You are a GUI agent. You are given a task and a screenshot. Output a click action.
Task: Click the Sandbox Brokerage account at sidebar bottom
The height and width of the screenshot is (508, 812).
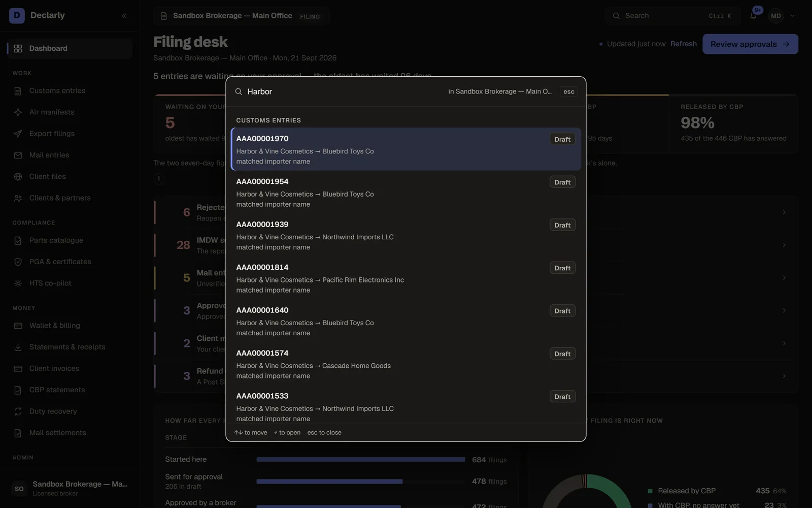pyautogui.click(x=70, y=488)
